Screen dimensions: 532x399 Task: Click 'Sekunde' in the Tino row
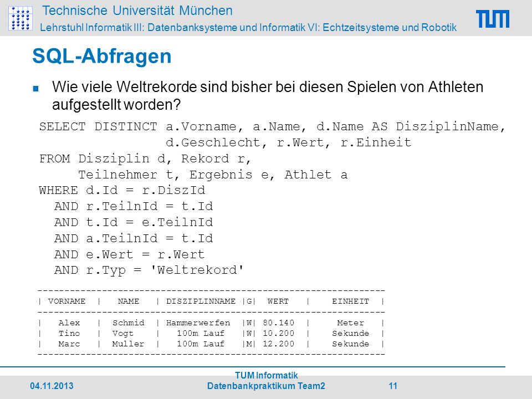350,333
